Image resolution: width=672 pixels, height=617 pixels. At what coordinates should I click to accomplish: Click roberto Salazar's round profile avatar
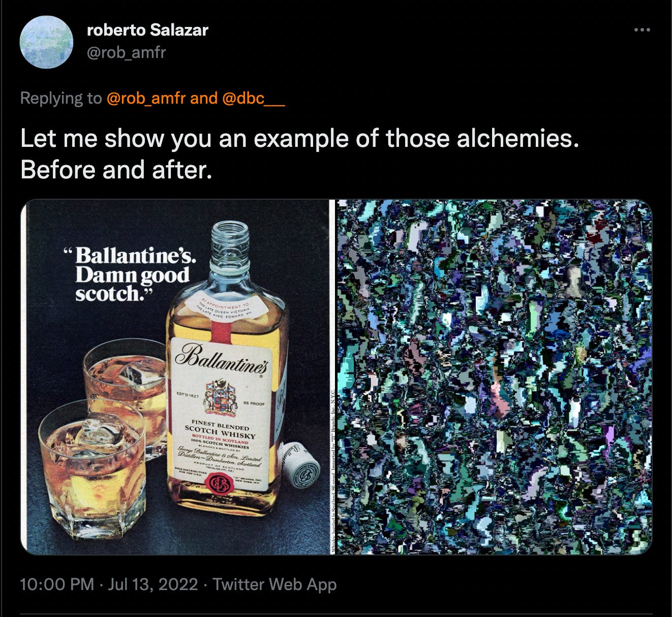pyautogui.click(x=47, y=42)
